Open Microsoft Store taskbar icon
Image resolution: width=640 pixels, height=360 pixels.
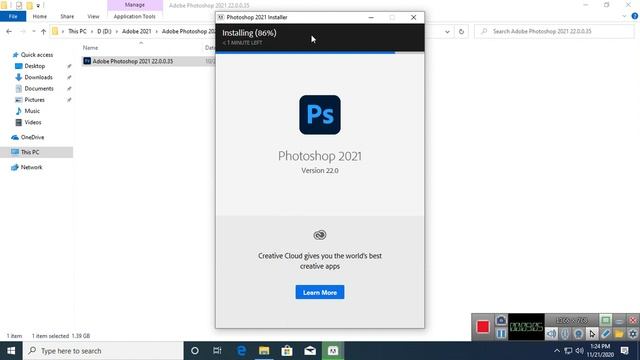point(287,351)
